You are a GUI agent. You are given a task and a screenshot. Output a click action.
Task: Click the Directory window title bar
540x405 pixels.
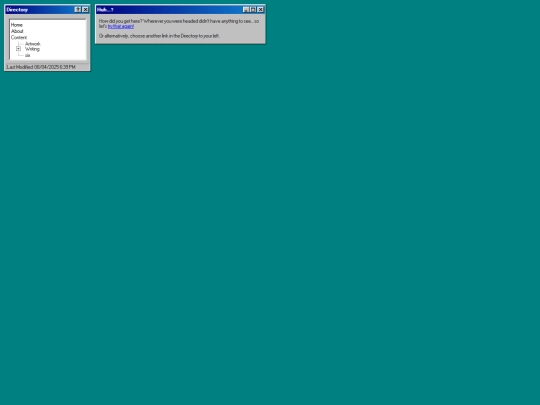tap(47, 10)
